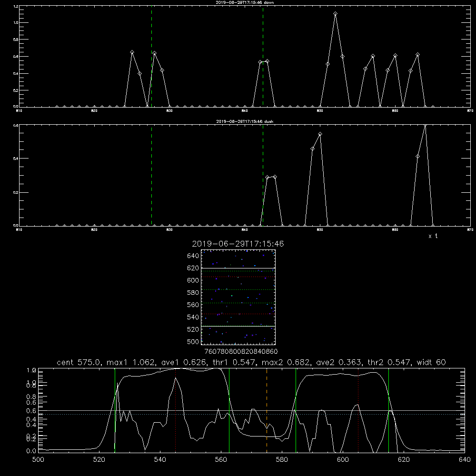
Task: Pick the dusk rising diamond at 863
Action: click(418, 156)
